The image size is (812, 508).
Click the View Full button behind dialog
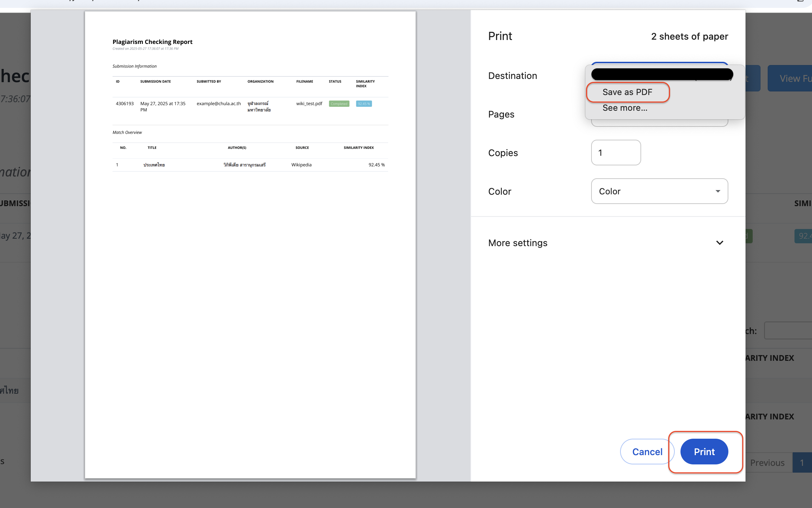tap(790, 78)
